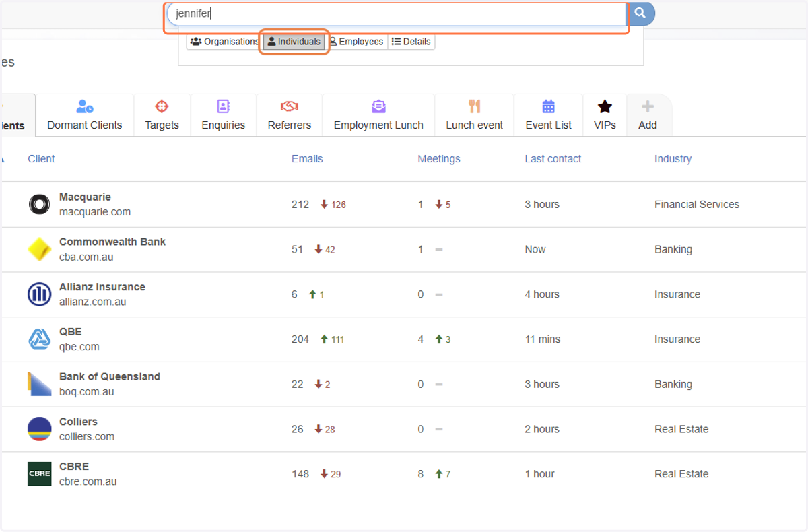The height and width of the screenshot is (532, 808).
Task: Click the CBRE logo icon
Action: click(x=39, y=474)
